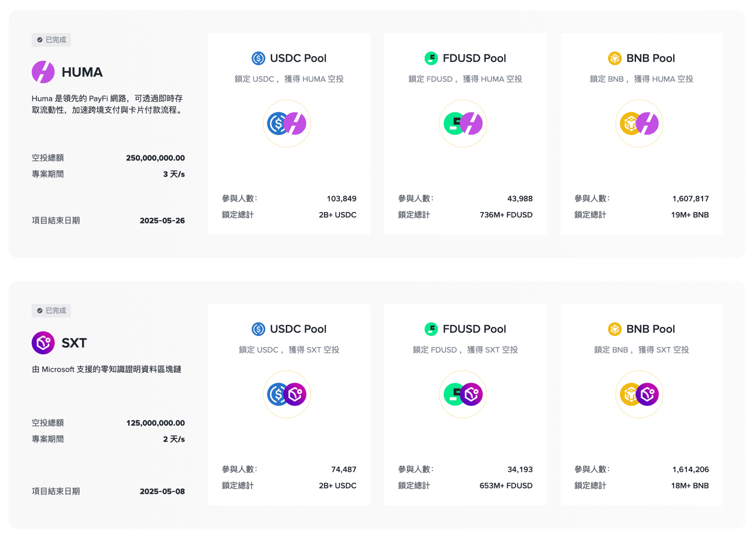Click the FDUSD coin icon in SXT FDUSD Pool title
756x538 pixels.
pos(431,329)
